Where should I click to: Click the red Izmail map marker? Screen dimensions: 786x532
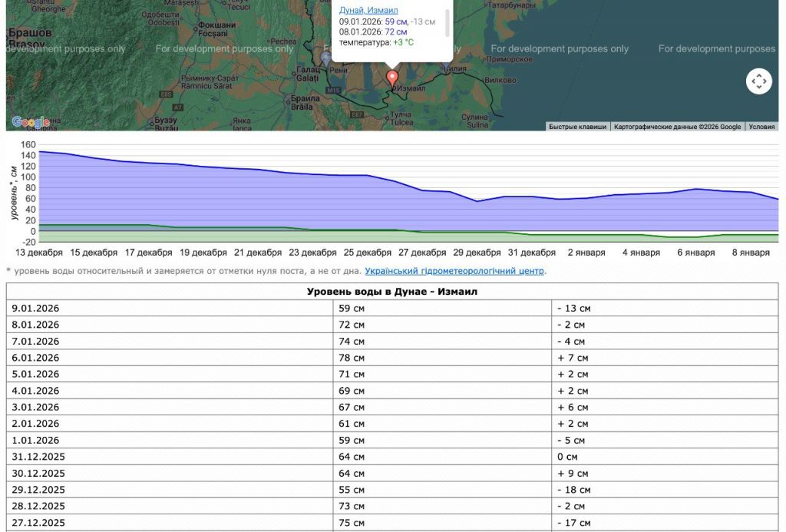[x=392, y=78]
